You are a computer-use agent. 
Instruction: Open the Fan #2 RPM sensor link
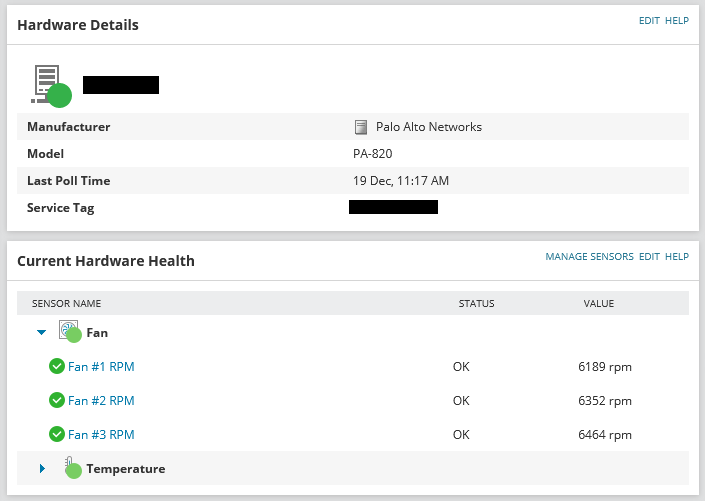[x=101, y=401]
